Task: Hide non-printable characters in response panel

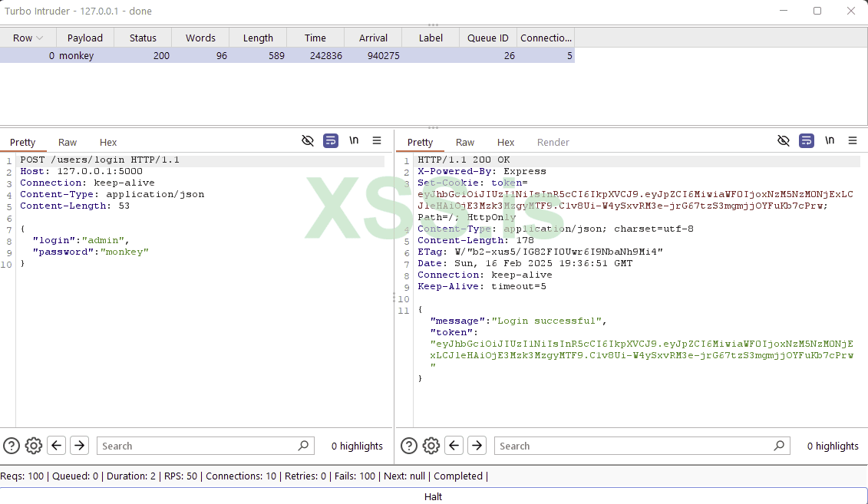Action: [784, 140]
